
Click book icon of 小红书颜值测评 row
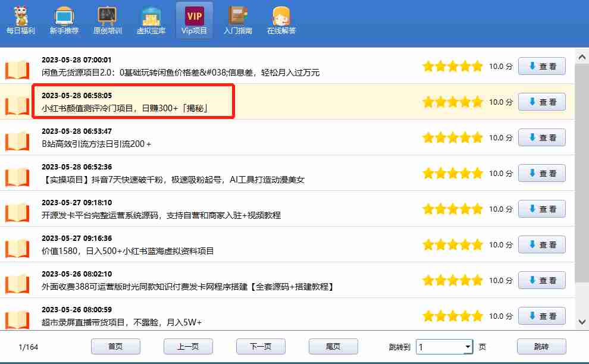[x=17, y=105]
